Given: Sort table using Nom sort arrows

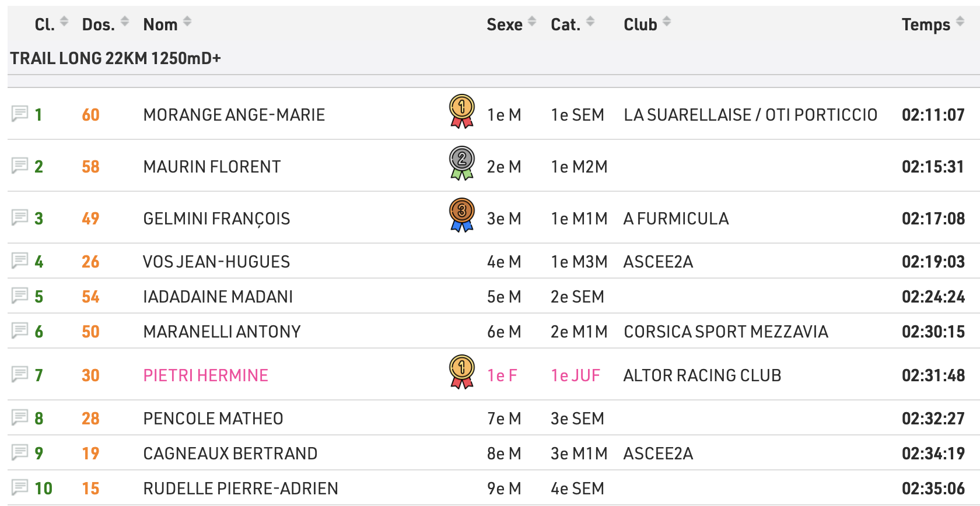Looking at the screenshot, I should click(x=187, y=22).
